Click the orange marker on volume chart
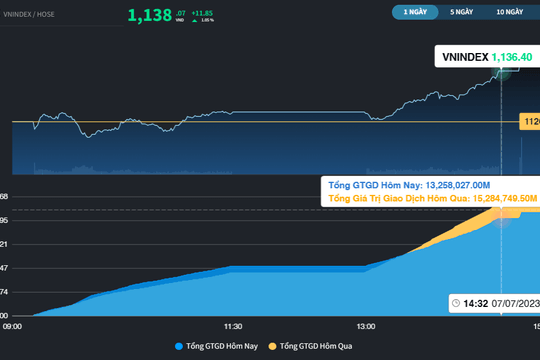This screenshot has height=360, width=540. pos(501,218)
